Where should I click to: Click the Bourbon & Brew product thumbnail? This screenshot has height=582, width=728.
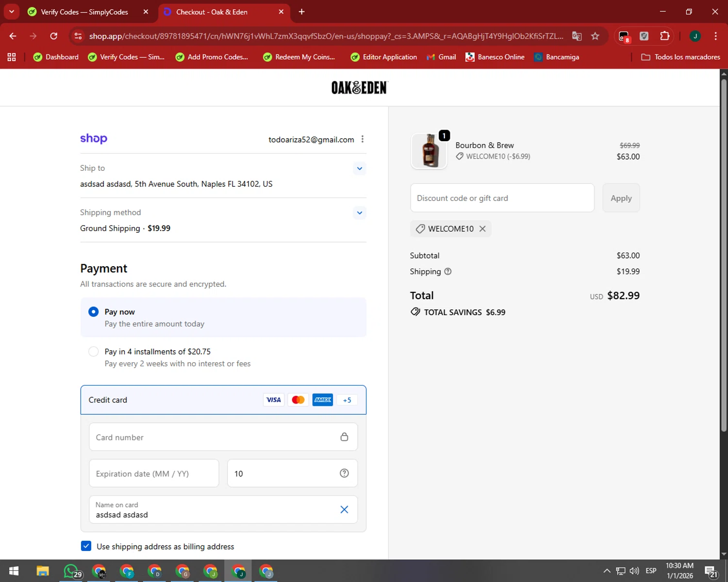pyautogui.click(x=429, y=151)
